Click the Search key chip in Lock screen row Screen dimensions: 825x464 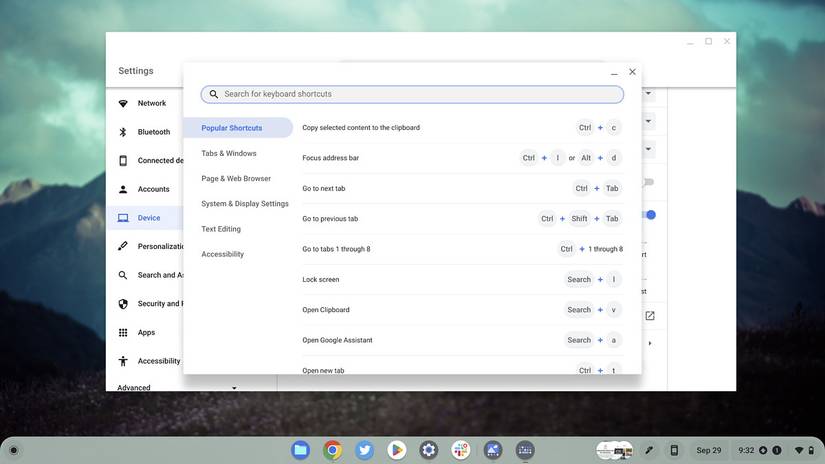click(579, 279)
